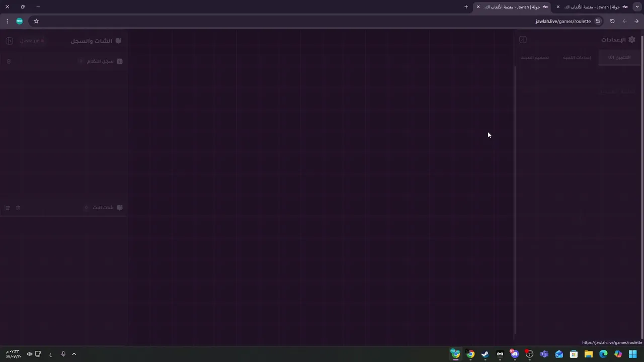
Task: Collapse the الإعدادات settings panel
Action: tap(523, 40)
